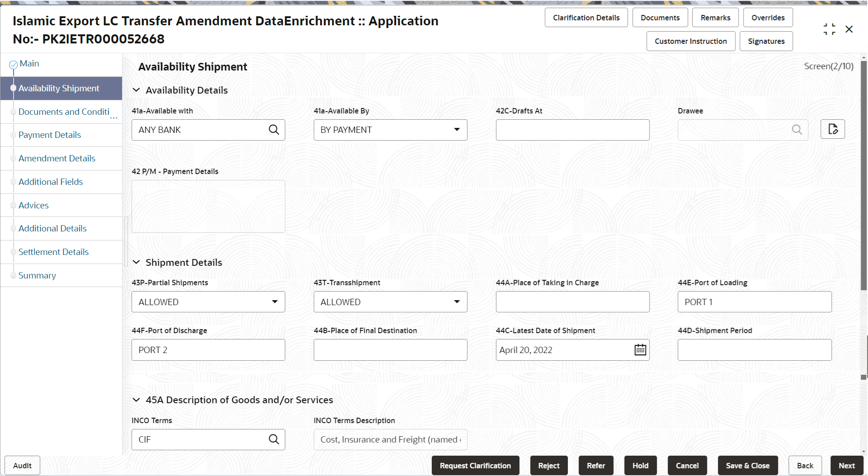Open Customer Instruction

click(x=690, y=41)
